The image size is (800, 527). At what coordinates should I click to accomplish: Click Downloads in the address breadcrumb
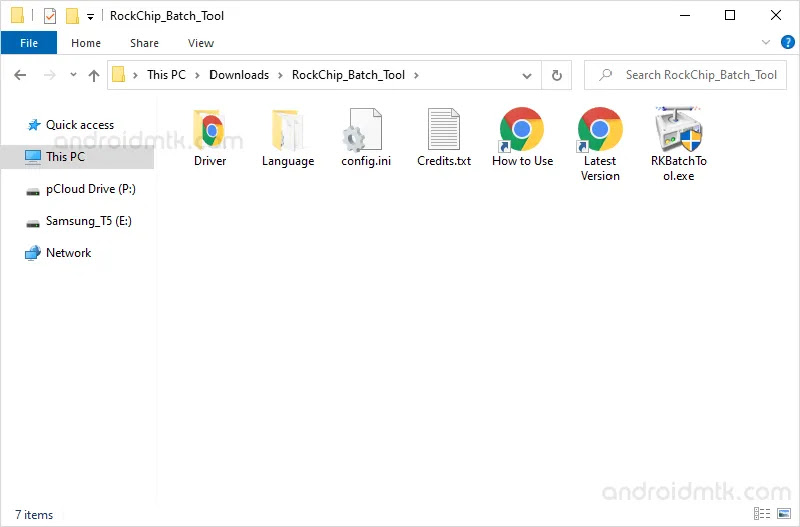coord(239,75)
